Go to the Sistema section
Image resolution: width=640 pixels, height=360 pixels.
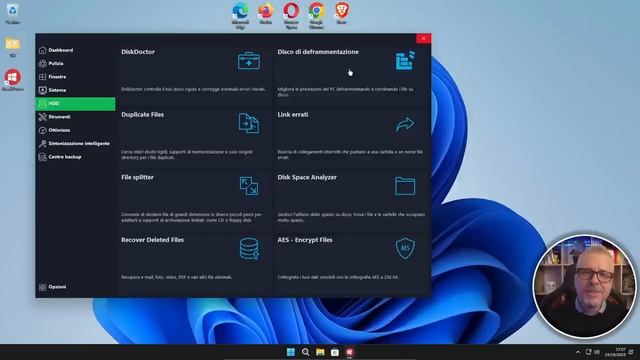tap(76, 90)
